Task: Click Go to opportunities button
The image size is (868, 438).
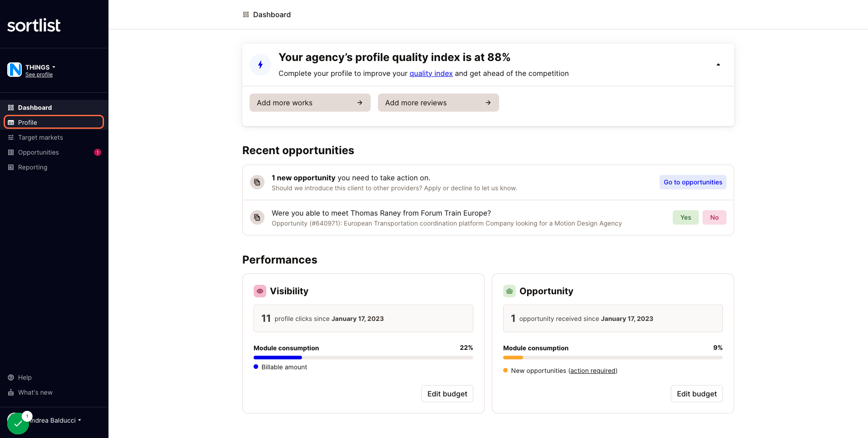Action: point(693,182)
